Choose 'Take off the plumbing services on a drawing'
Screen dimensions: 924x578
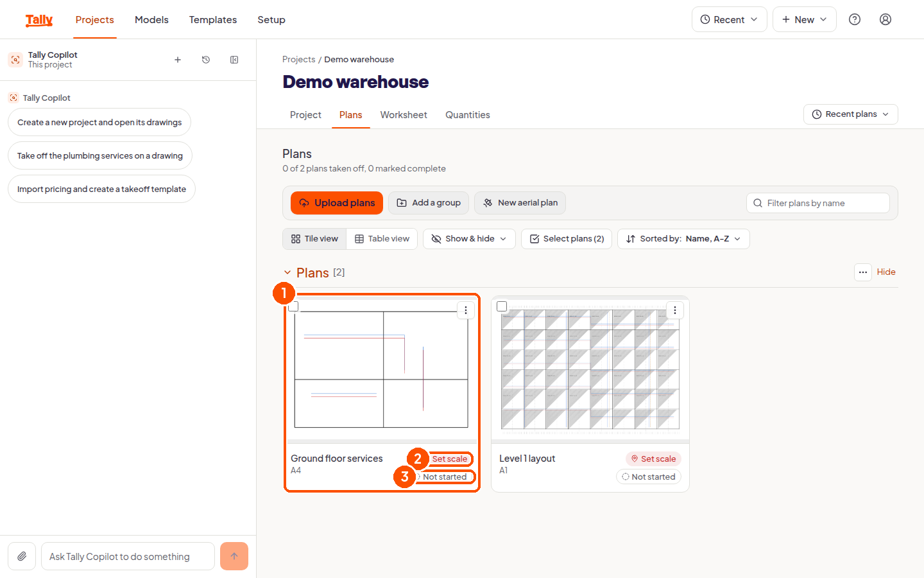click(100, 155)
